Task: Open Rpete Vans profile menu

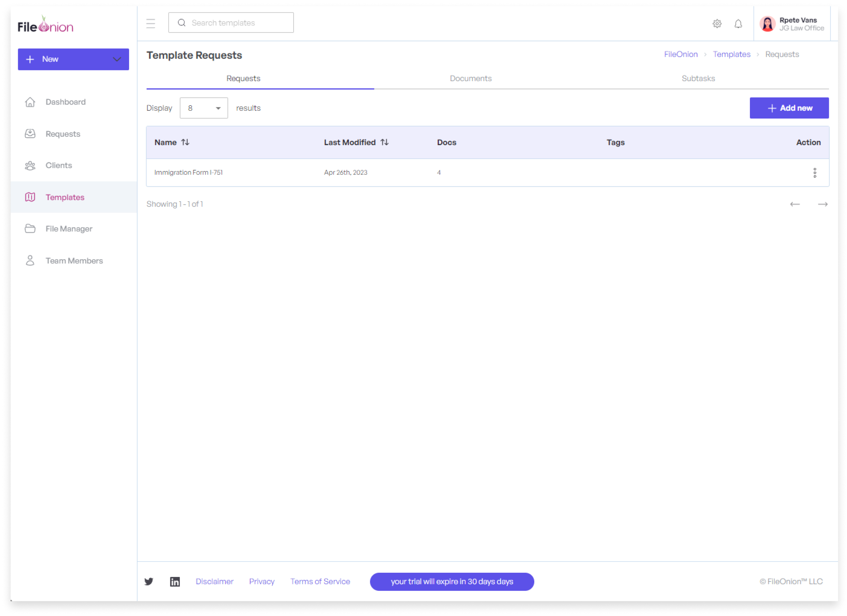Action: tap(792, 24)
